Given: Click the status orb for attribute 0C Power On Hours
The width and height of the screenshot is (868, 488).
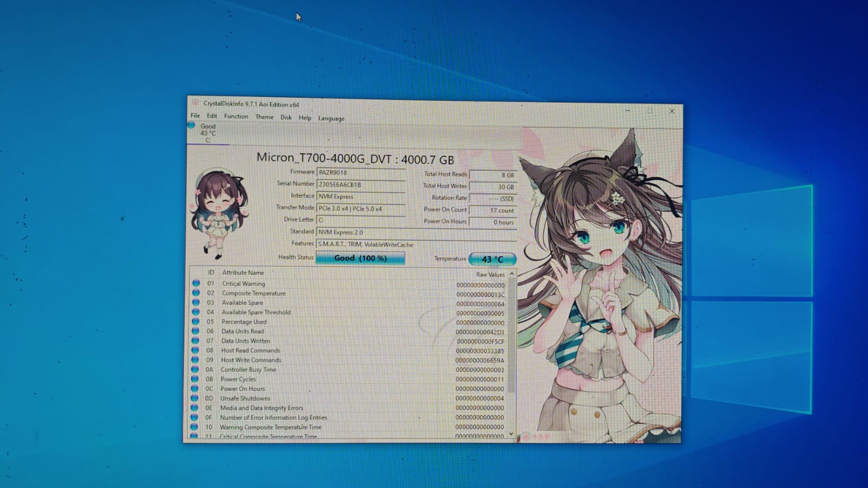Looking at the screenshot, I should (x=194, y=388).
